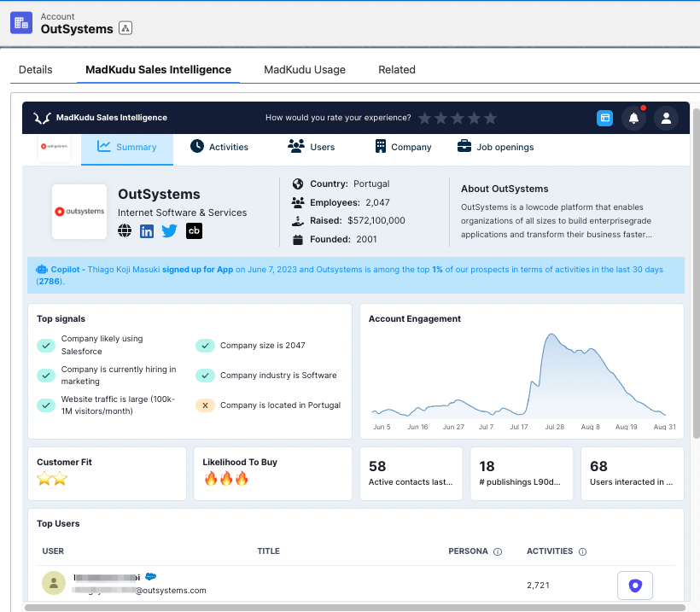Click the horizontal scrollbar at the bottom
The image size is (700, 612).
(355, 608)
